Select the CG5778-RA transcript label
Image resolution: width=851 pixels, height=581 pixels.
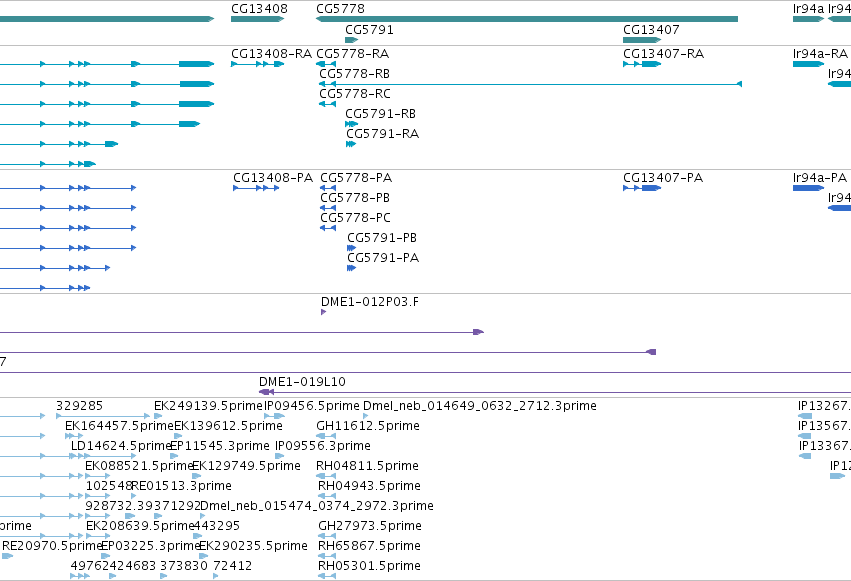pyautogui.click(x=352, y=54)
